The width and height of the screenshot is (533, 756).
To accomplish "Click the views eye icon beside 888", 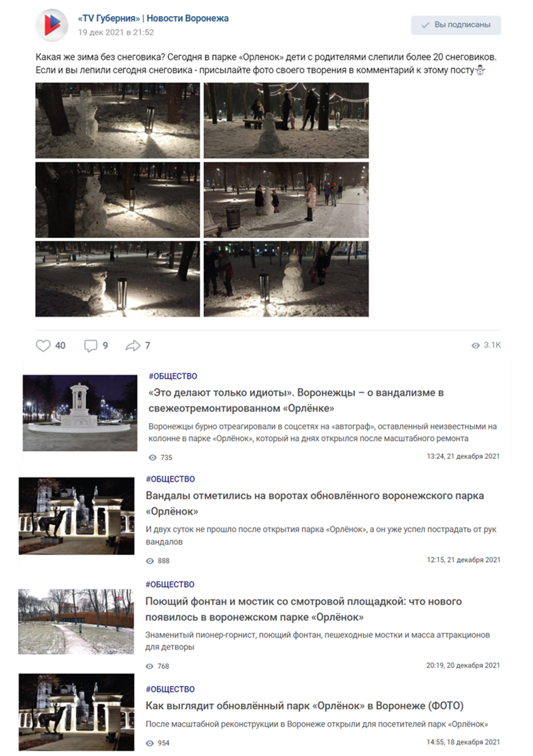I will coord(150,561).
